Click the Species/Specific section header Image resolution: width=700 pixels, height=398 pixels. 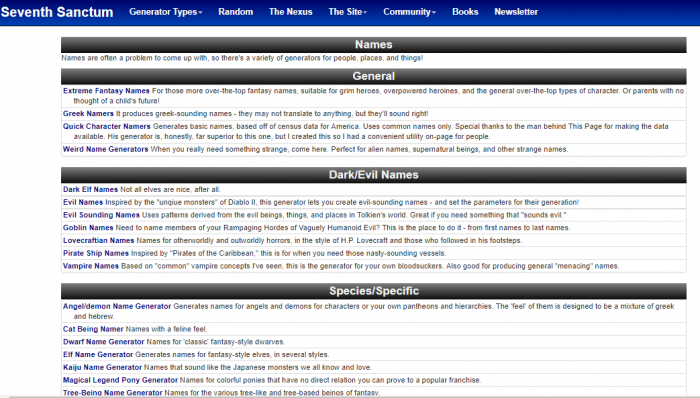click(374, 291)
